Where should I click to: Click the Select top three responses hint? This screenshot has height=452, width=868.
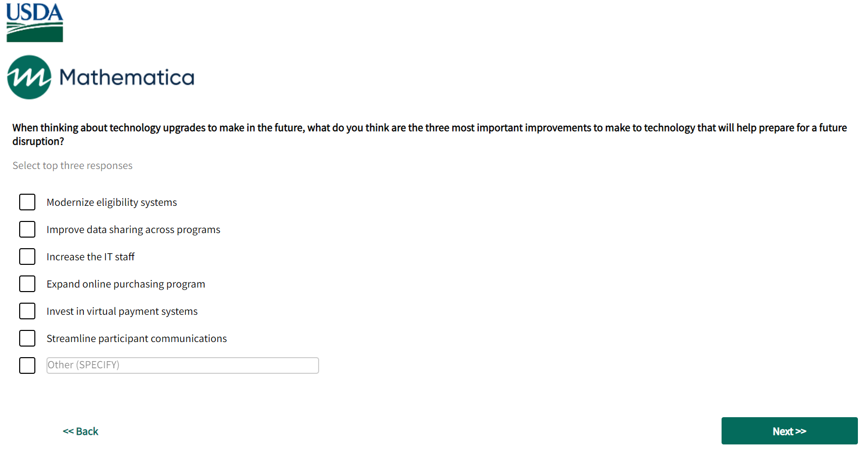tap(72, 165)
